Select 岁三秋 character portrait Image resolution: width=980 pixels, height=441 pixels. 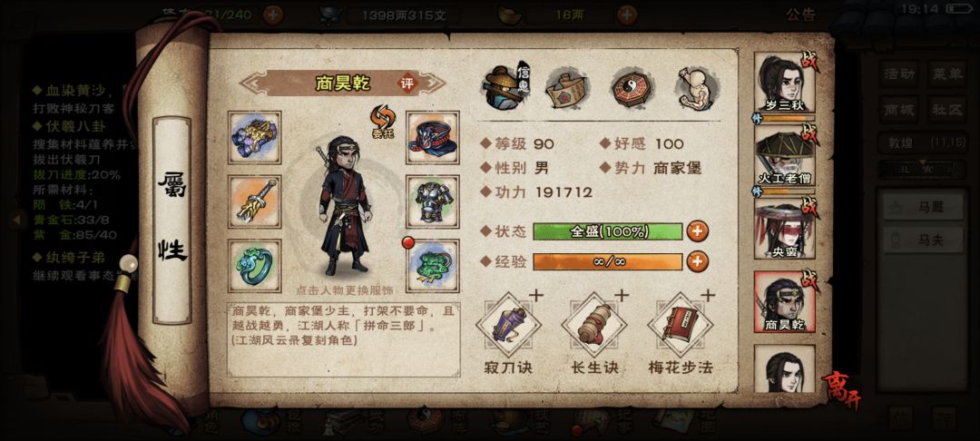(785, 83)
